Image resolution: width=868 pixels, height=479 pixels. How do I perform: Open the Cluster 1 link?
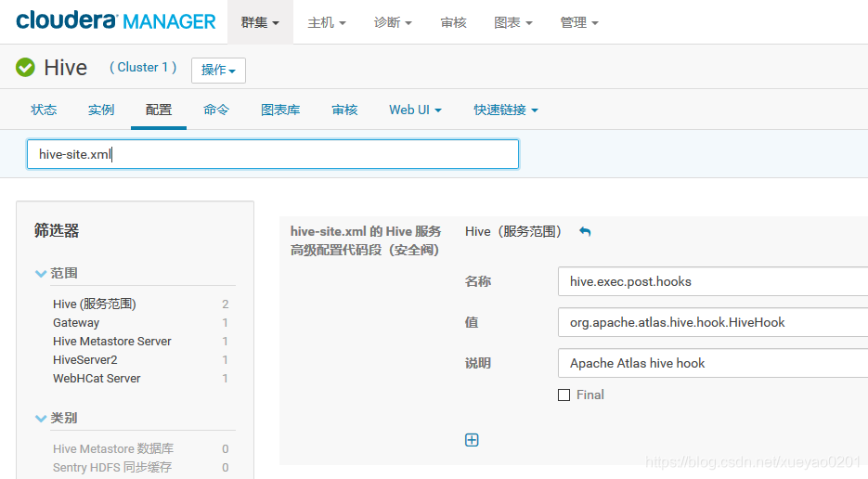143,67
